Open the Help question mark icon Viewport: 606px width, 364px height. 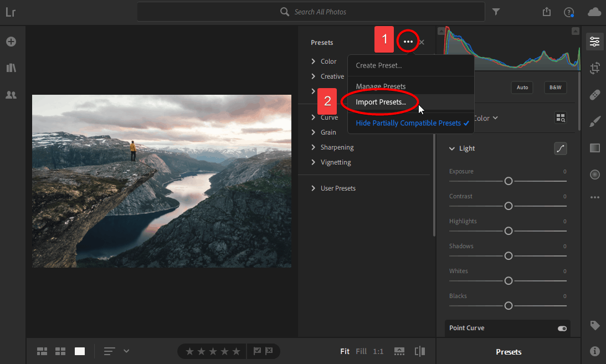point(568,12)
